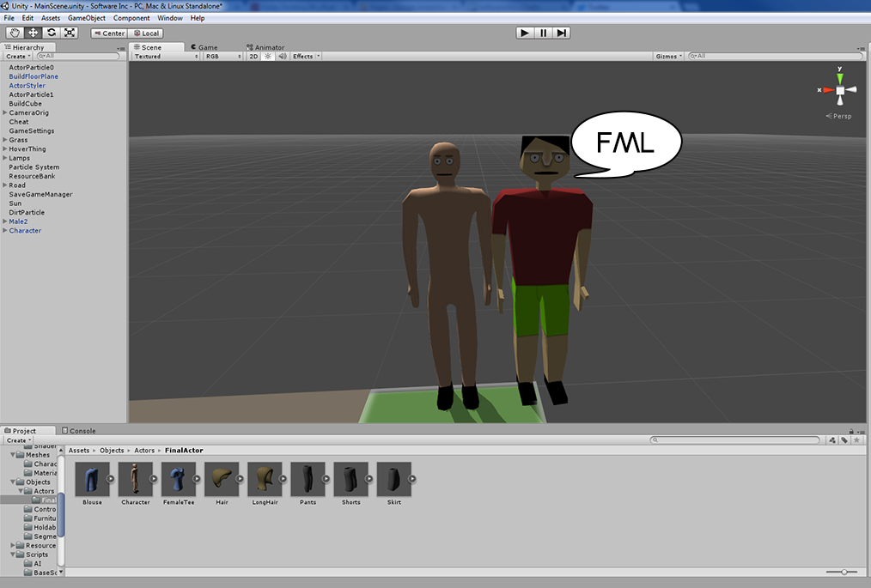Viewport: 871px width, 588px height.
Task: Select the LongHair asset thumbnail
Action: [x=265, y=479]
